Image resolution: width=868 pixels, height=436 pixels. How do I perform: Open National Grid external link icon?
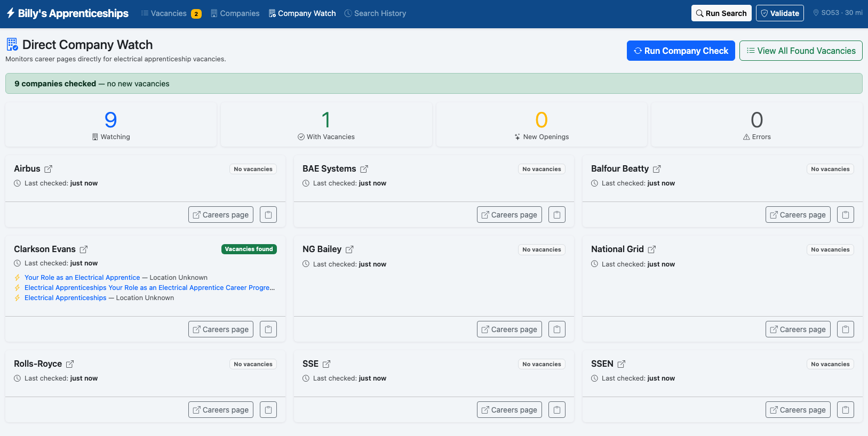pos(652,249)
